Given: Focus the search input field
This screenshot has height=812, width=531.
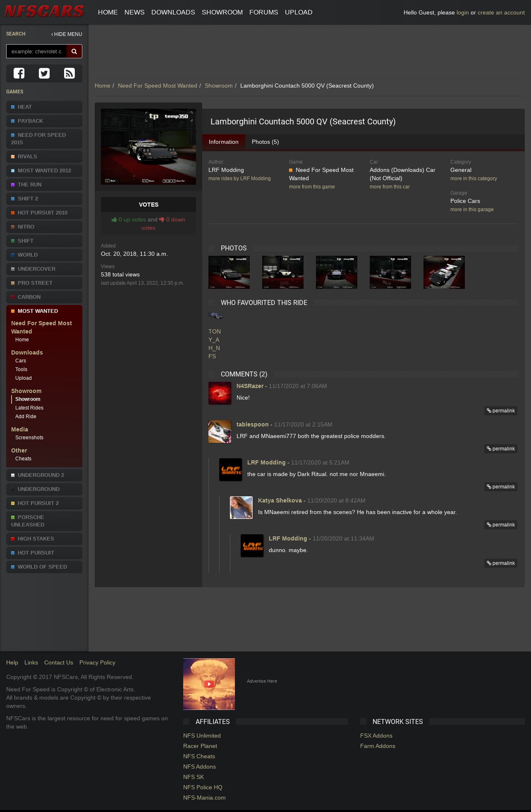Looking at the screenshot, I should coord(36,51).
